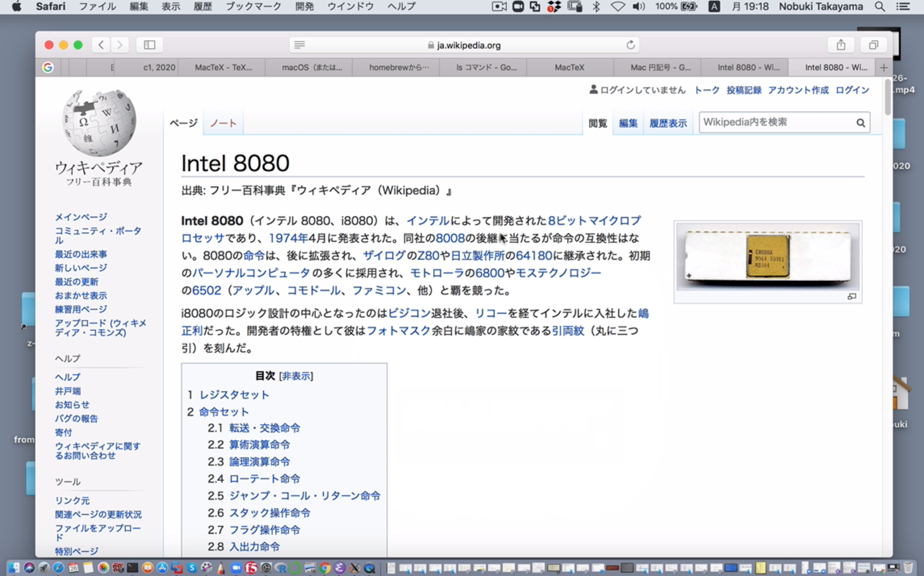Jump to section 1 レジスタセット
This screenshot has height=576, width=924.
click(234, 394)
